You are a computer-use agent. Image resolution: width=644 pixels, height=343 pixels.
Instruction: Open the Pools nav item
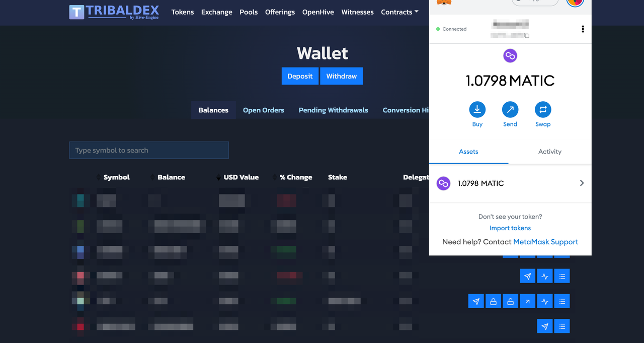249,12
